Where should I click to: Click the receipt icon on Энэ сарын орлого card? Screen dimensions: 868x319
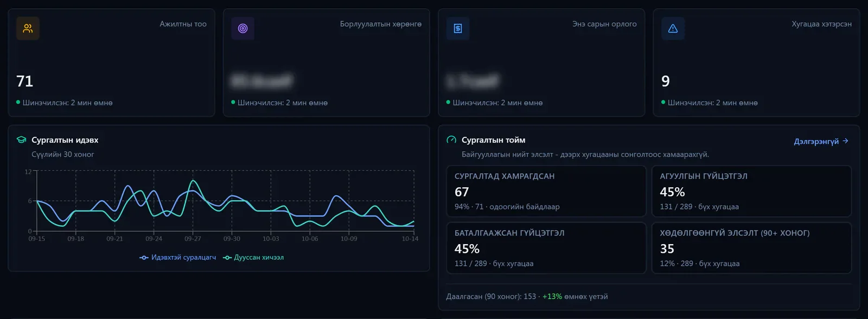tap(458, 28)
